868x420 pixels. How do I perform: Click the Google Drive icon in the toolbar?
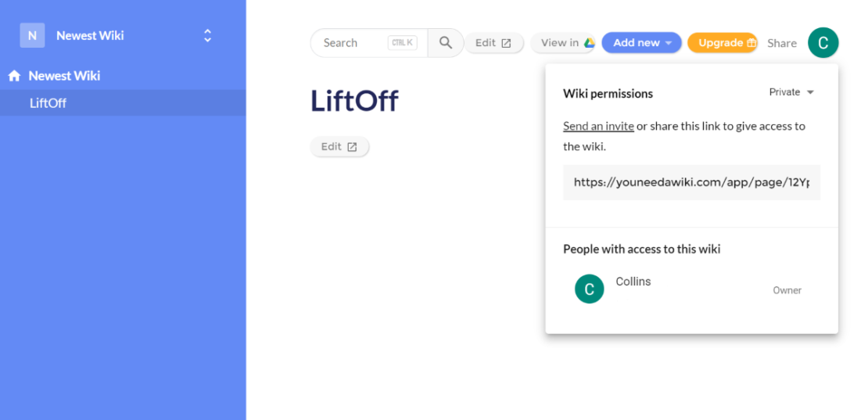coord(589,43)
